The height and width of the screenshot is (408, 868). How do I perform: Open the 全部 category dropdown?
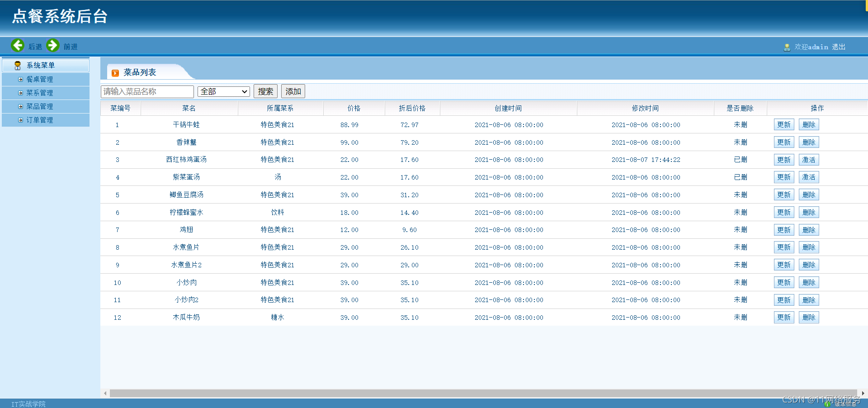click(224, 91)
